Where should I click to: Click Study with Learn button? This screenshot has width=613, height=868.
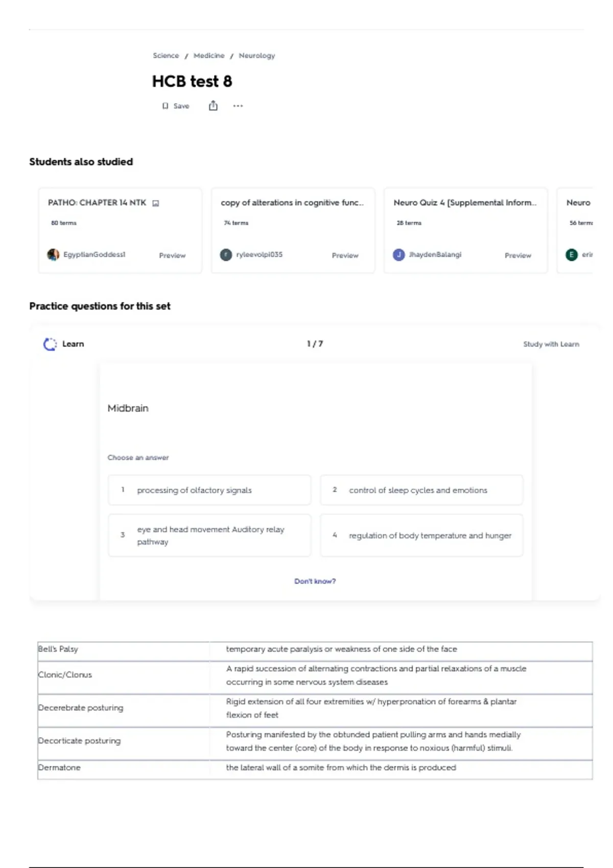[x=551, y=344]
